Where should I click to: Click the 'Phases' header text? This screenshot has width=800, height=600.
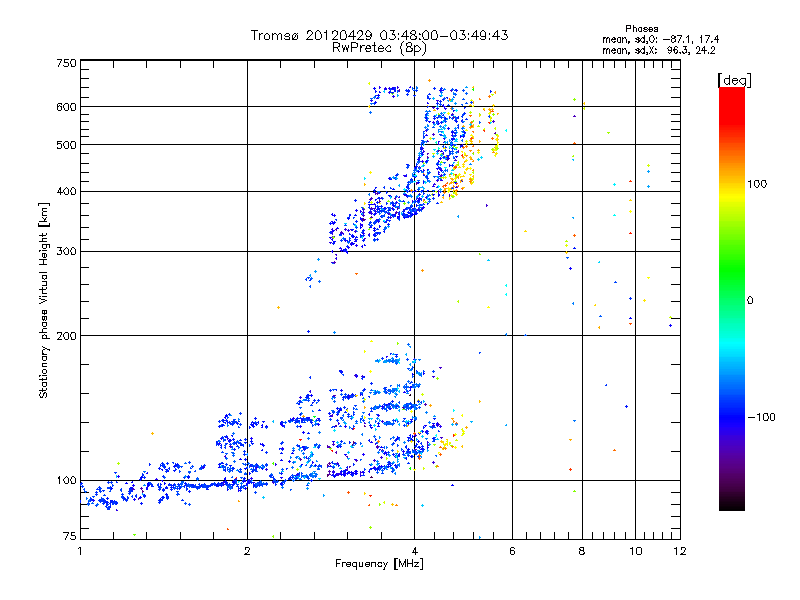(641, 29)
